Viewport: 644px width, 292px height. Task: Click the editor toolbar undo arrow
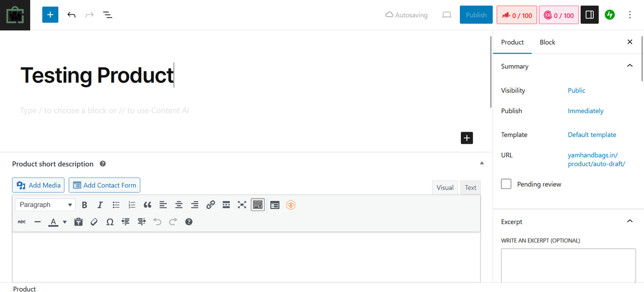pos(157,222)
